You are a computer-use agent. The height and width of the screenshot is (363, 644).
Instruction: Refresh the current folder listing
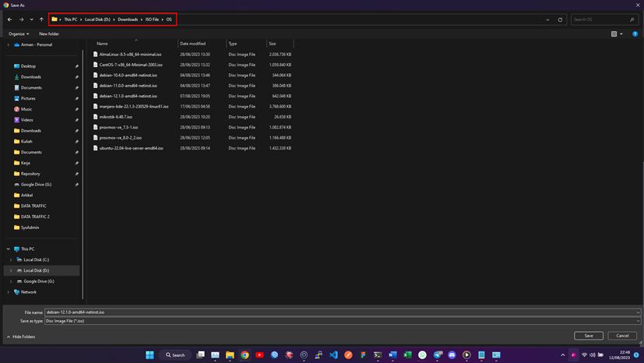point(560,19)
